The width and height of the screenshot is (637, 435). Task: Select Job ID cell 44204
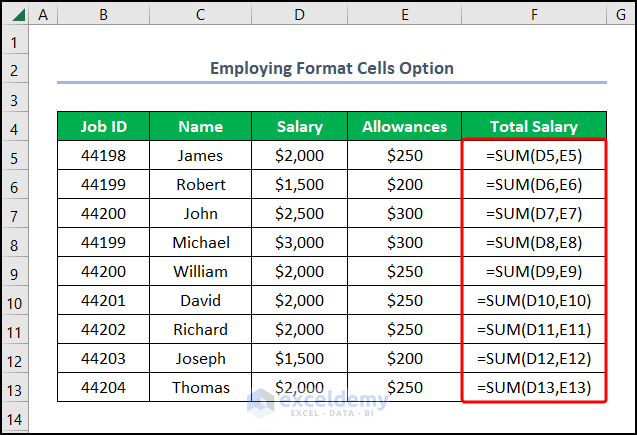[x=103, y=388]
